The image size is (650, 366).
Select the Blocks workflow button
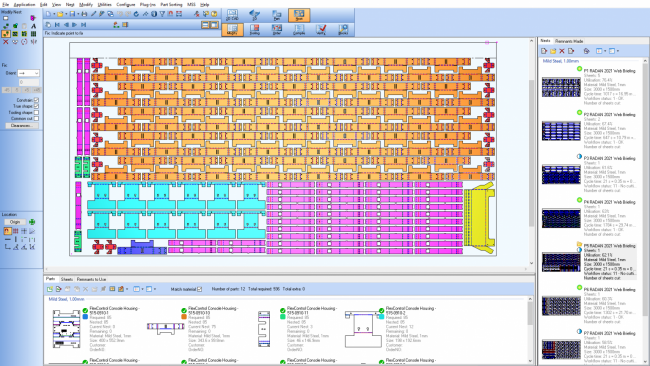point(343,29)
